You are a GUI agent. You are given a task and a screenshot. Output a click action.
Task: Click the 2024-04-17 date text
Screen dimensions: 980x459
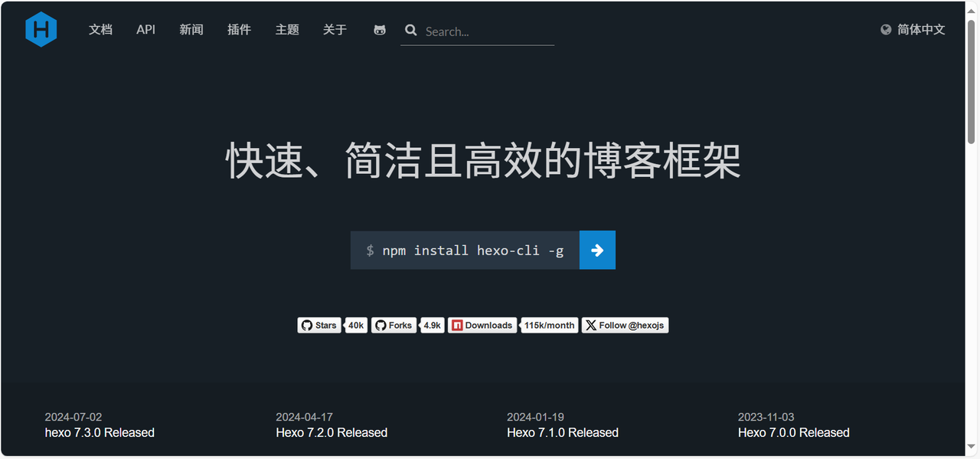305,418
